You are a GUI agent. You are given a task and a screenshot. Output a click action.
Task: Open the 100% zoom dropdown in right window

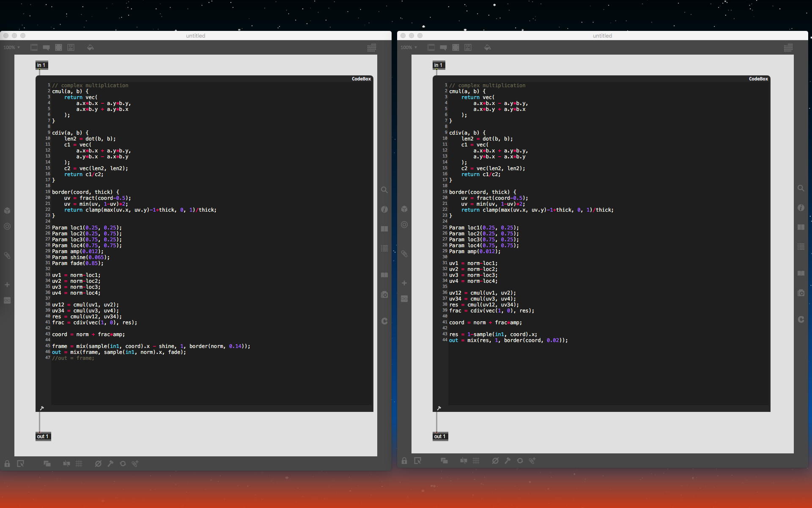pyautogui.click(x=409, y=47)
